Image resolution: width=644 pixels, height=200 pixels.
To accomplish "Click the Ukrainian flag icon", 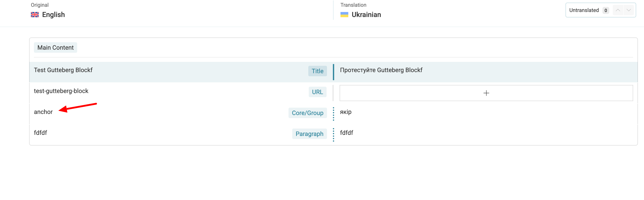I will point(344,15).
